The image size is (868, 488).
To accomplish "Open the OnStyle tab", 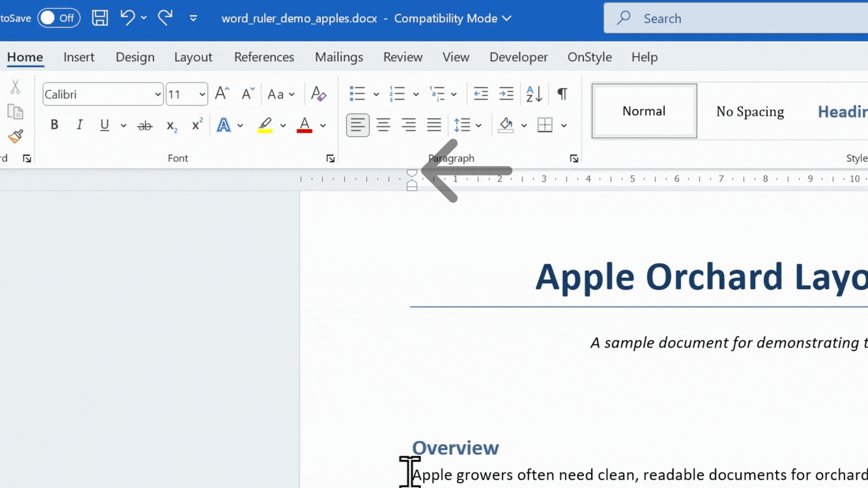I will pos(590,57).
